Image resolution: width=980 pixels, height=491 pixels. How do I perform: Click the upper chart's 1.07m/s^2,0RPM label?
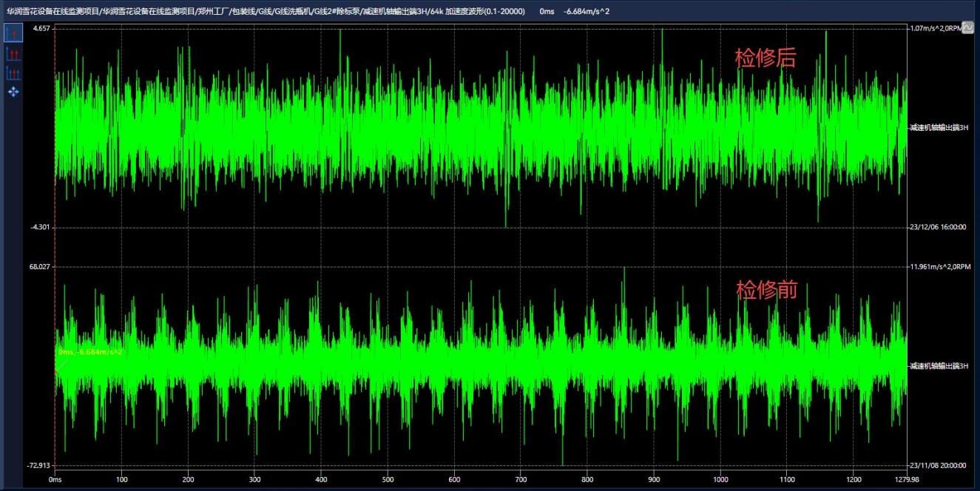(x=935, y=28)
